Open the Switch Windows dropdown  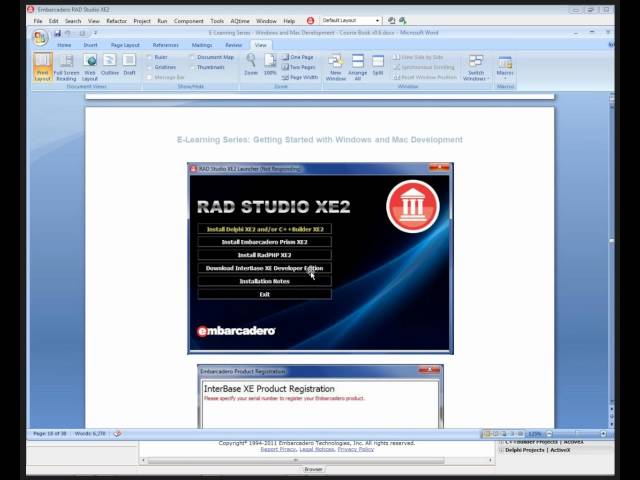(476, 67)
